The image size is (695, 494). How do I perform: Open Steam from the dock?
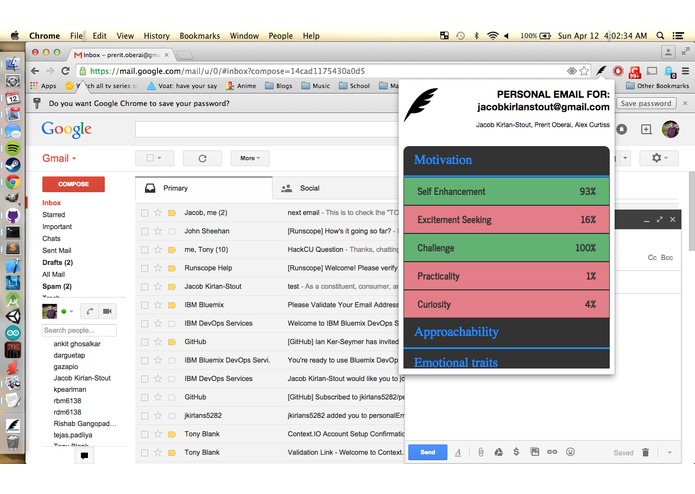click(x=13, y=165)
